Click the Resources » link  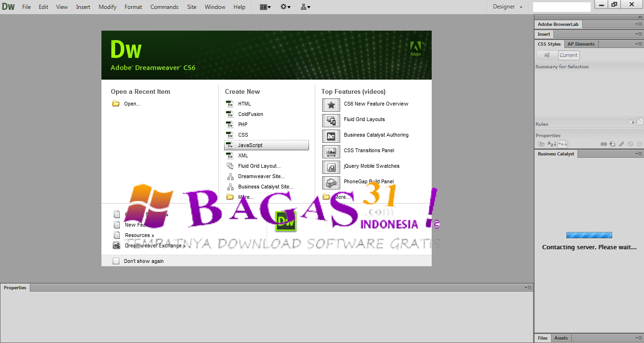pos(140,235)
